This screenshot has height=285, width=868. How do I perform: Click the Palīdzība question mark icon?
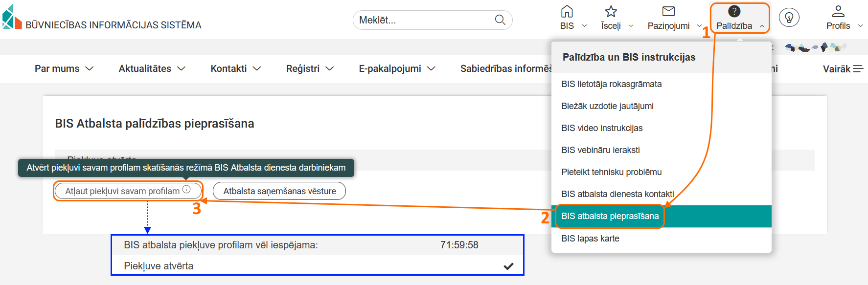click(x=734, y=11)
